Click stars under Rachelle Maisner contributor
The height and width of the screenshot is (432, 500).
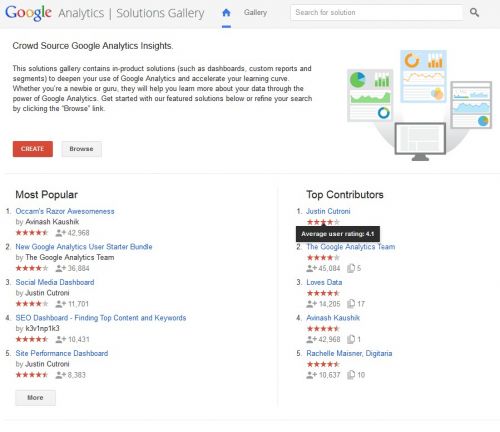click(323, 364)
